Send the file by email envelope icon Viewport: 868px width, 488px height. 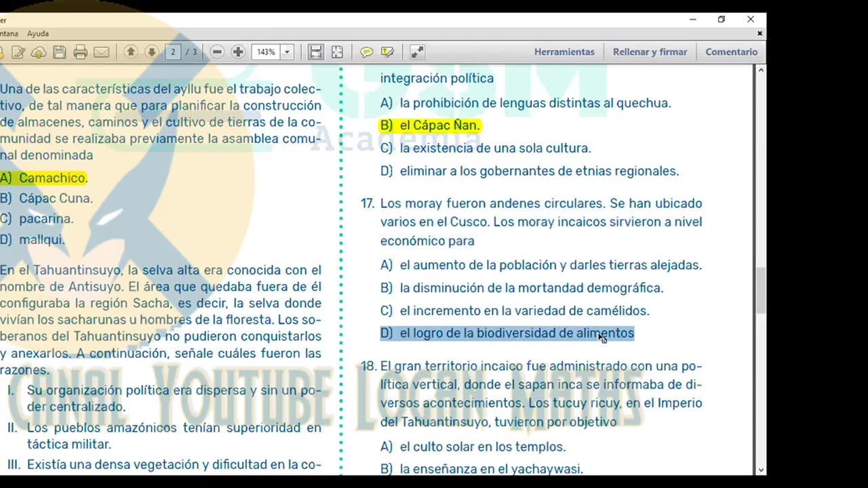[102, 52]
